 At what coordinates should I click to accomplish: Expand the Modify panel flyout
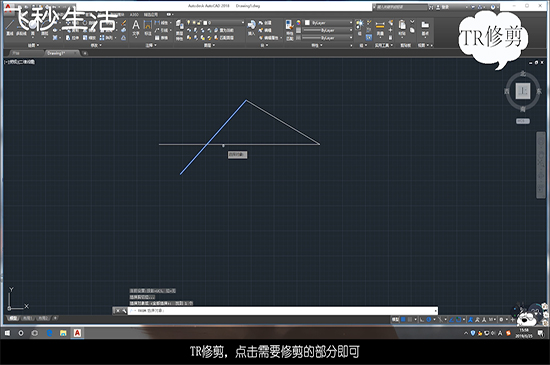[96, 45]
